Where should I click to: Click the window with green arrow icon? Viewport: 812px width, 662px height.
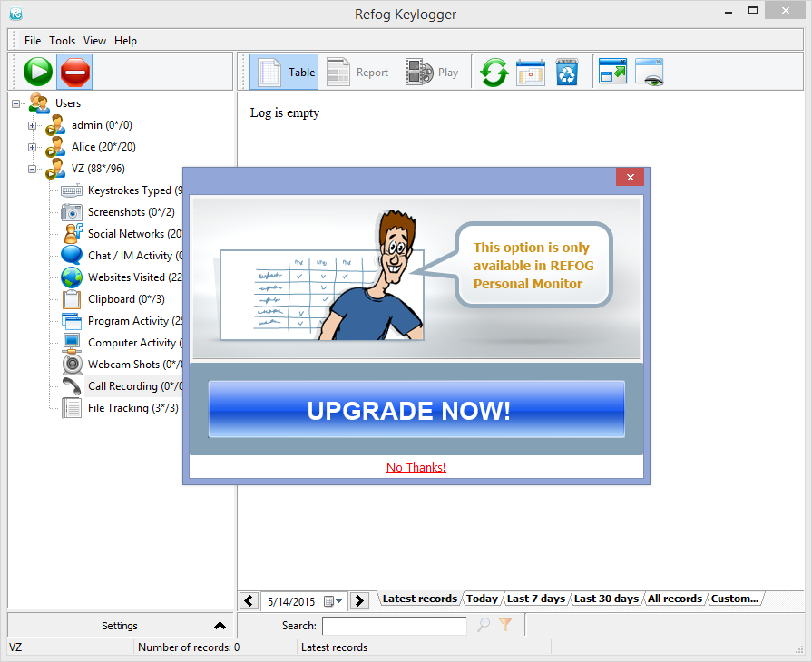pyautogui.click(x=612, y=71)
